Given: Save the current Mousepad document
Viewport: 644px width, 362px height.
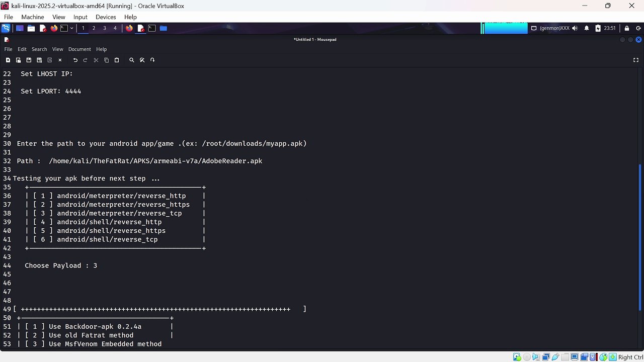Looking at the screenshot, I should click(x=29, y=60).
